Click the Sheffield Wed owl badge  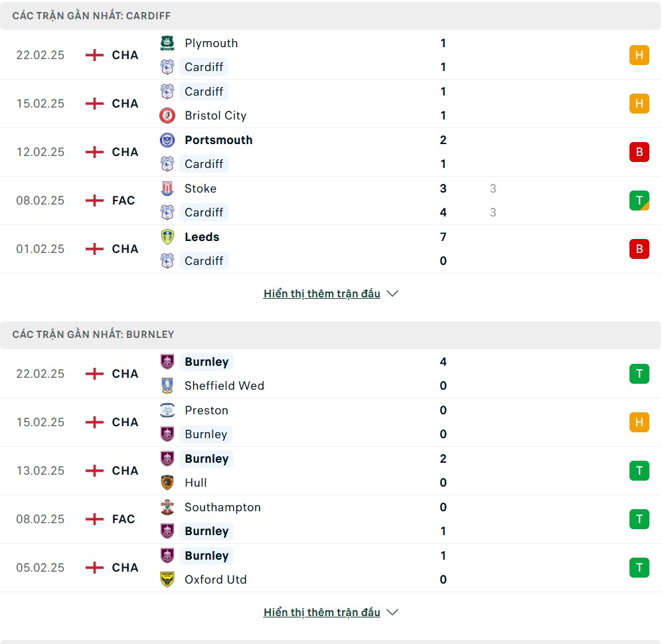(x=167, y=386)
